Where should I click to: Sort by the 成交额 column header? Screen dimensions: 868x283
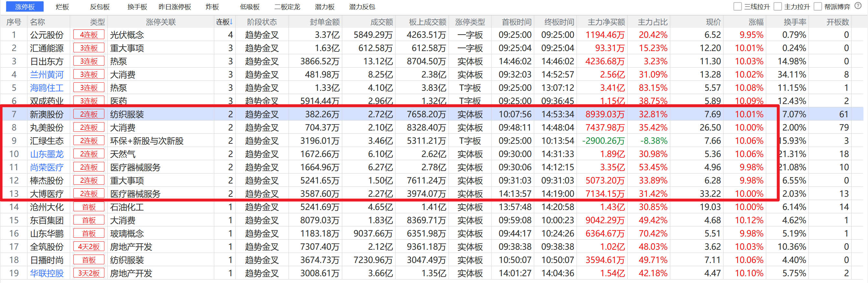click(x=381, y=22)
